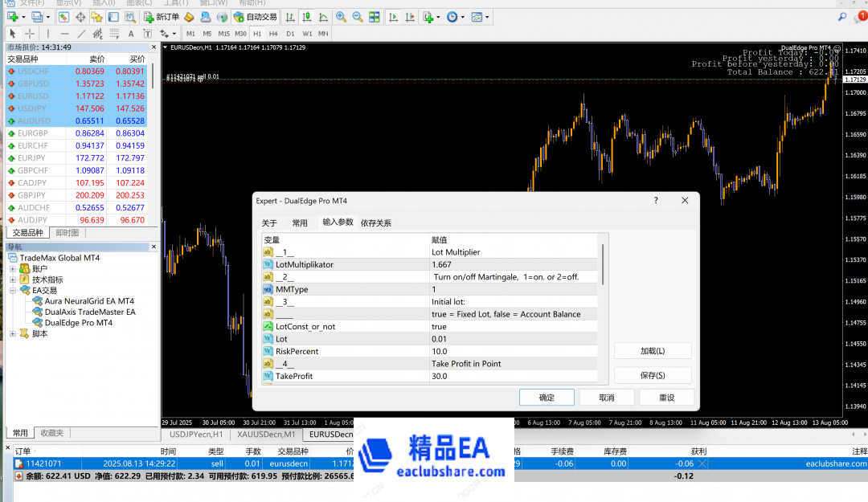Screen dimensions: 868x502
Task: Click the zoom in magnifier icon
Action: click(x=341, y=17)
